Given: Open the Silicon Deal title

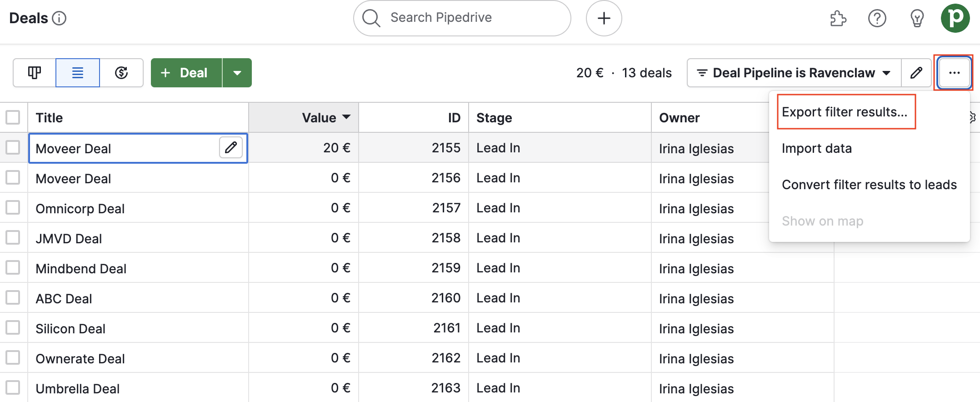Looking at the screenshot, I should [x=70, y=329].
